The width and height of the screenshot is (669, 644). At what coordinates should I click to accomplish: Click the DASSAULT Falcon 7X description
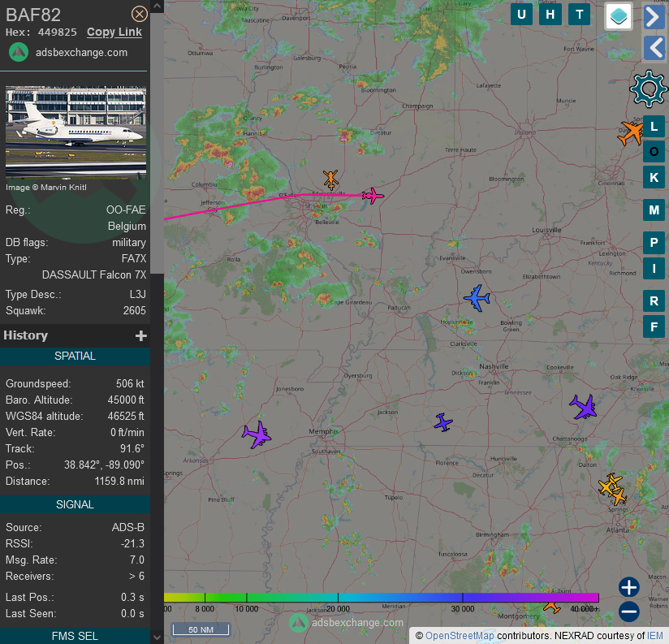tap(94, 274)
